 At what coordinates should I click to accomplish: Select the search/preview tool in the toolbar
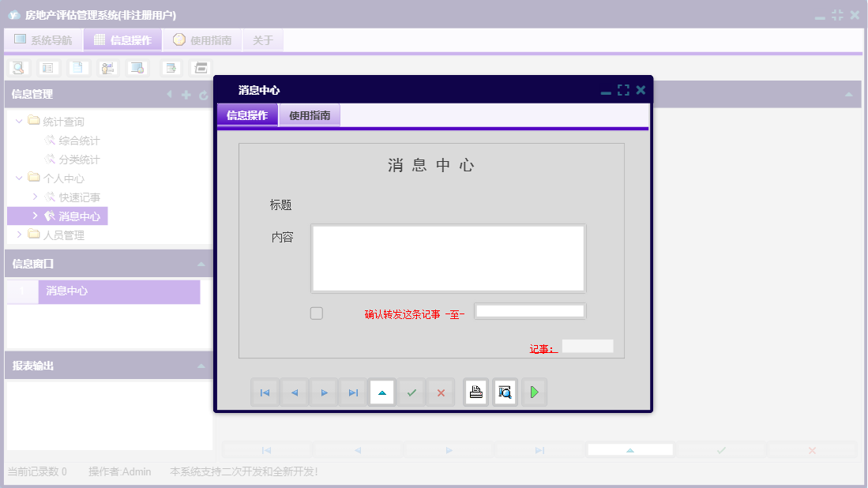17,68
